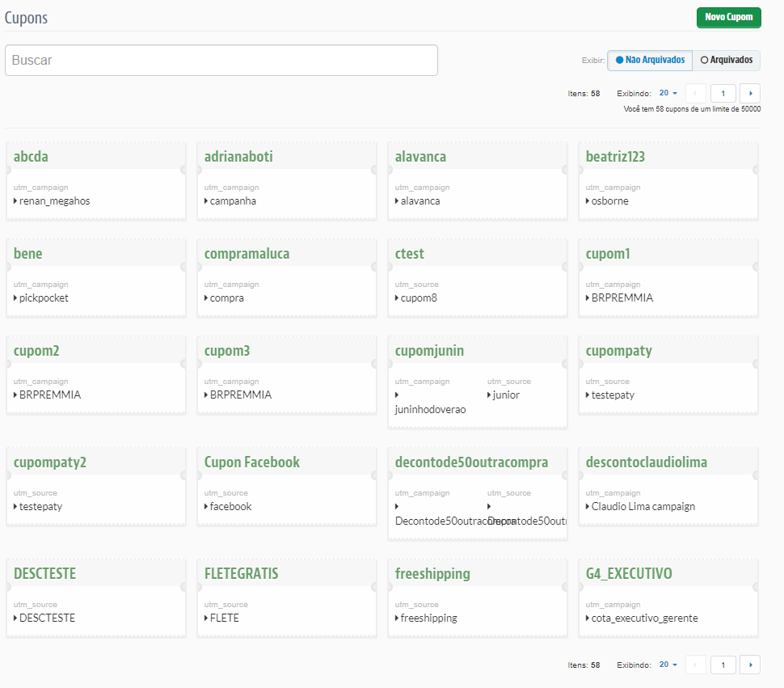Click the Novo Cupom button
This screenshot has width=784, height=688.
click(728, 17)
